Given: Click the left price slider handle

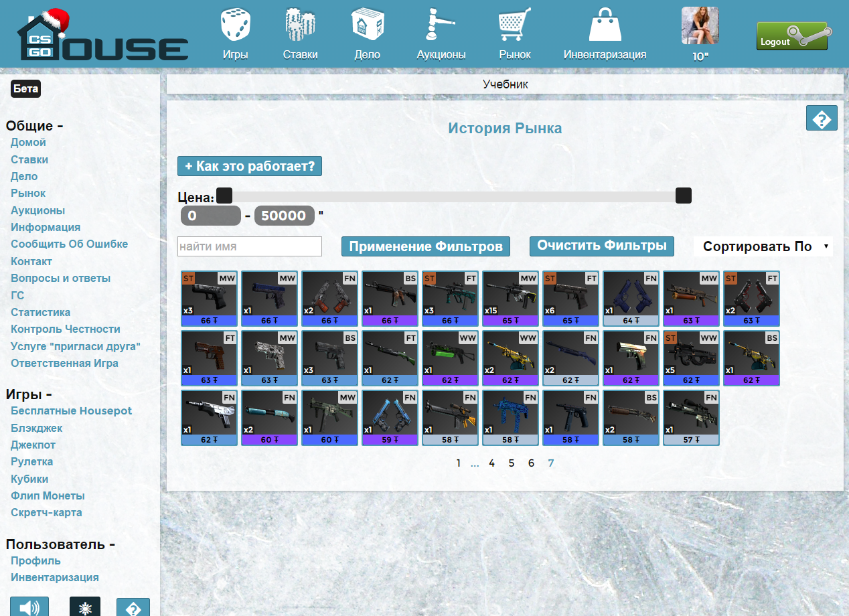Looking at the screenshot, I should 224,196.
